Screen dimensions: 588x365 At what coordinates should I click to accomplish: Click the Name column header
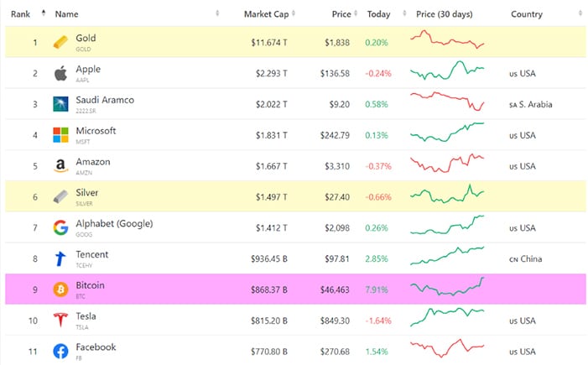click(67, 14)
